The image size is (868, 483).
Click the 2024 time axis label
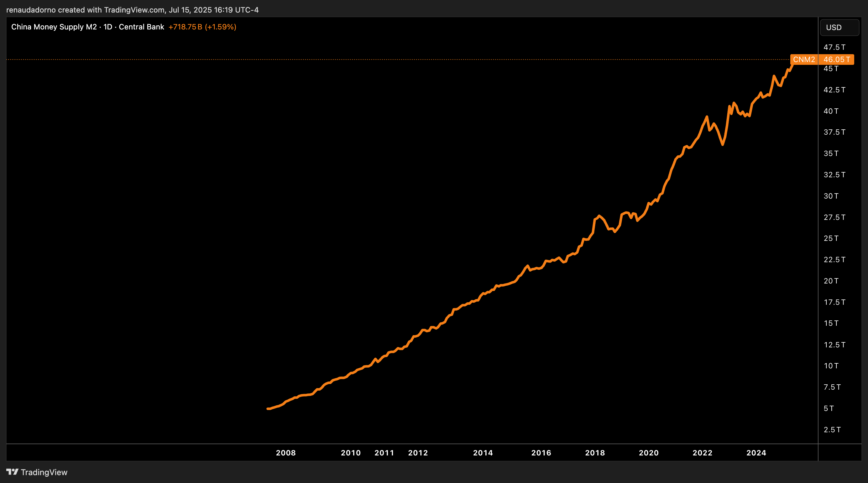coord(756,453)
